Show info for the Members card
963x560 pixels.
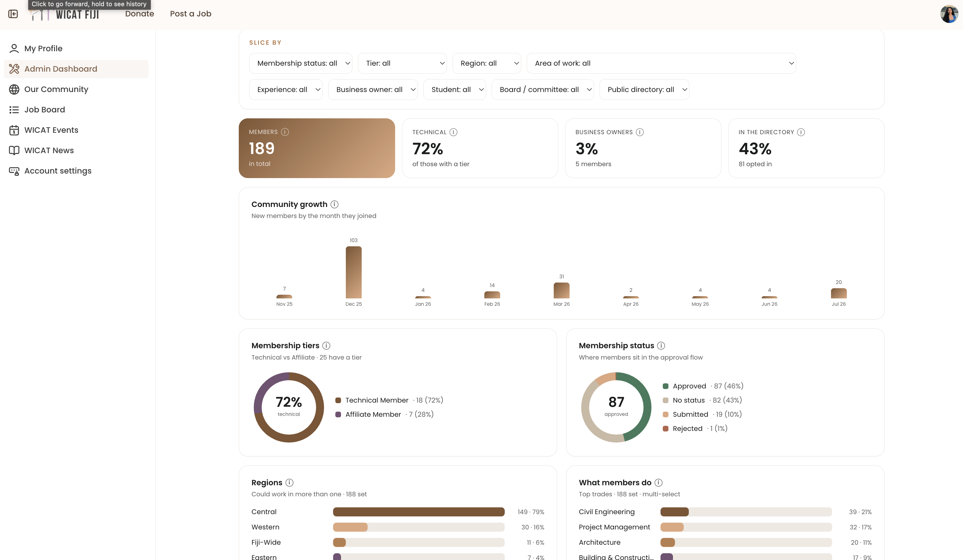(285, 132)
